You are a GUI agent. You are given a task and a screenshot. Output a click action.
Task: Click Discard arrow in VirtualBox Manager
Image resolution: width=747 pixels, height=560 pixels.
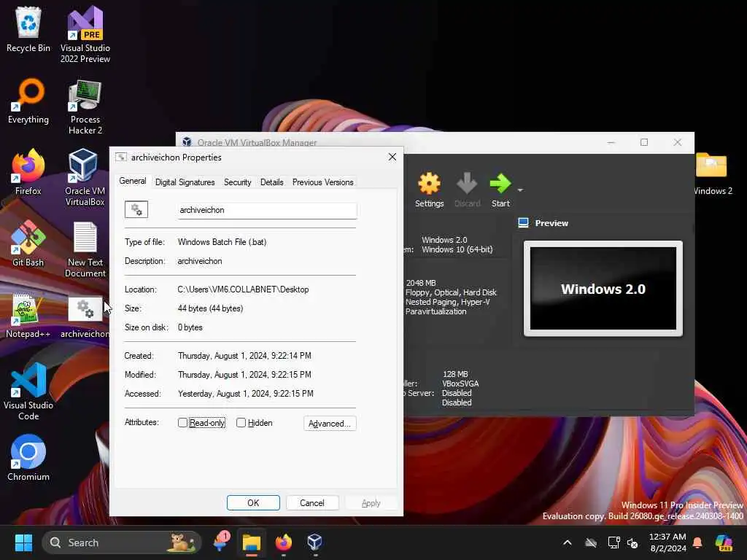coord(467,190)
